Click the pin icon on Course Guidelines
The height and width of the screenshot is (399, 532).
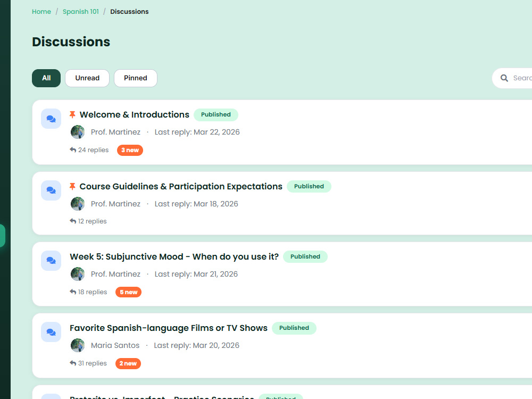pos(72,186)
